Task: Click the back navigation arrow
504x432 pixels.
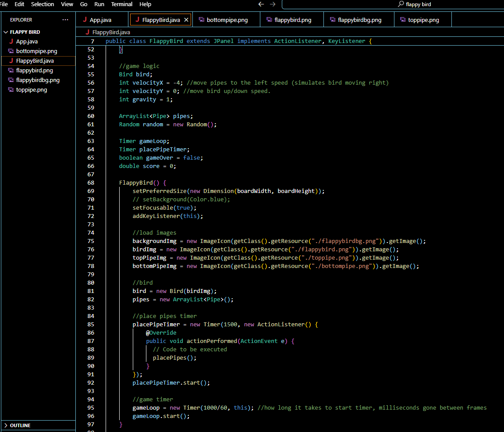Action: [261, 4]
